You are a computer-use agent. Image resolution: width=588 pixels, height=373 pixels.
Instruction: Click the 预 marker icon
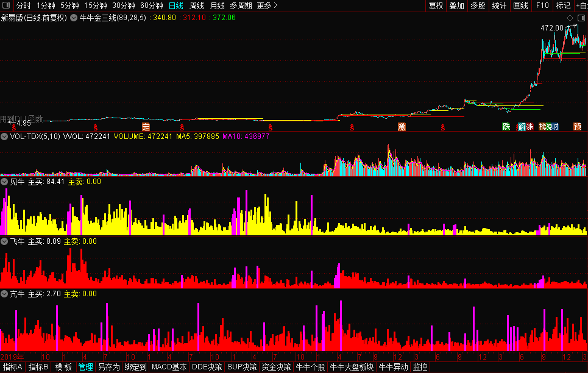point(577,127)
